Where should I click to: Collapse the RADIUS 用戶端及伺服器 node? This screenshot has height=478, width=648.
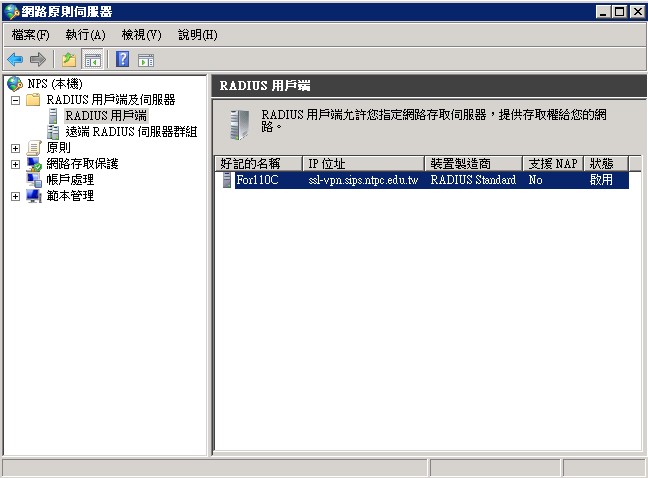click(x=15, y=100)
